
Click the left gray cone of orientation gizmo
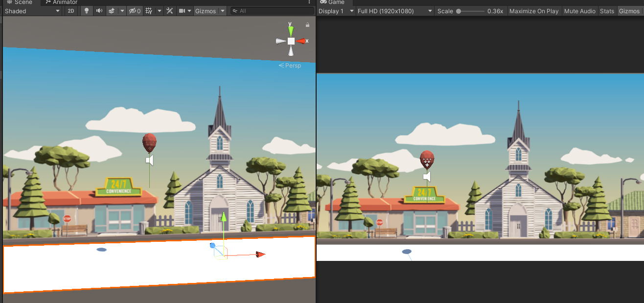281,41
